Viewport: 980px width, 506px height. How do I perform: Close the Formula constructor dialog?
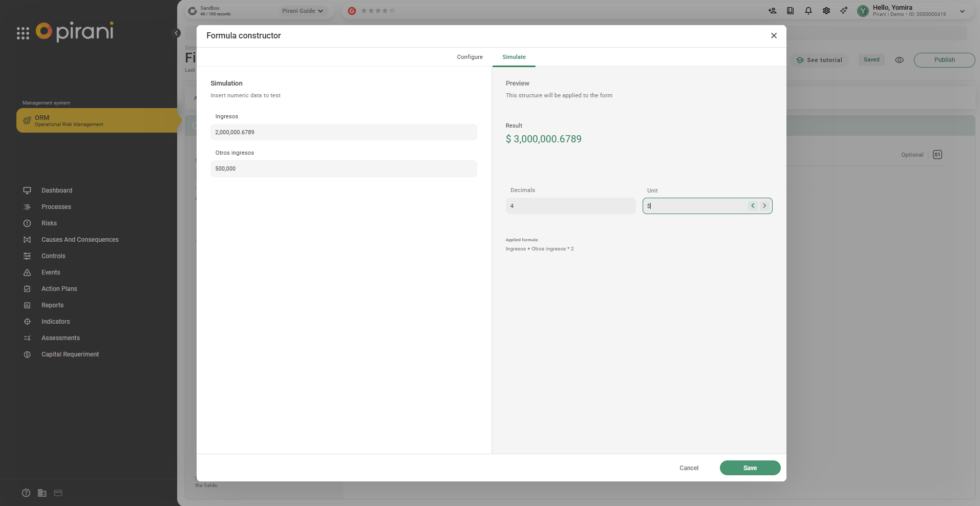[774, 35]
